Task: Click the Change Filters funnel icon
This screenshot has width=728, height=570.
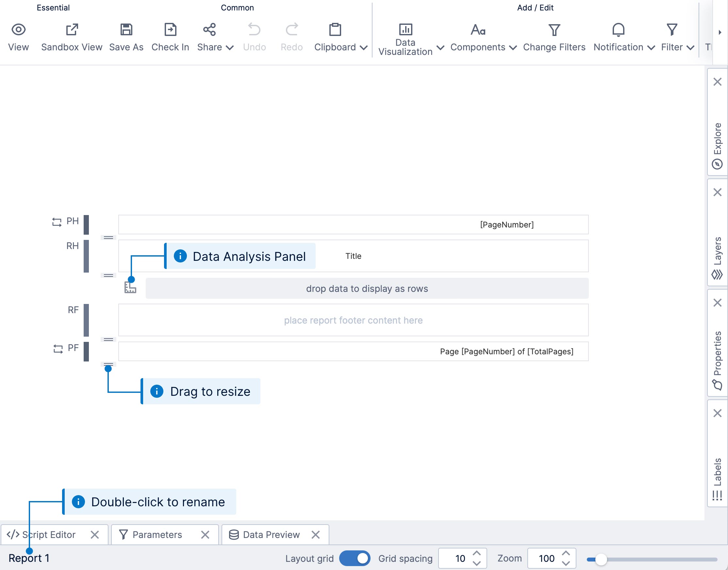Action: pos(554,30)
